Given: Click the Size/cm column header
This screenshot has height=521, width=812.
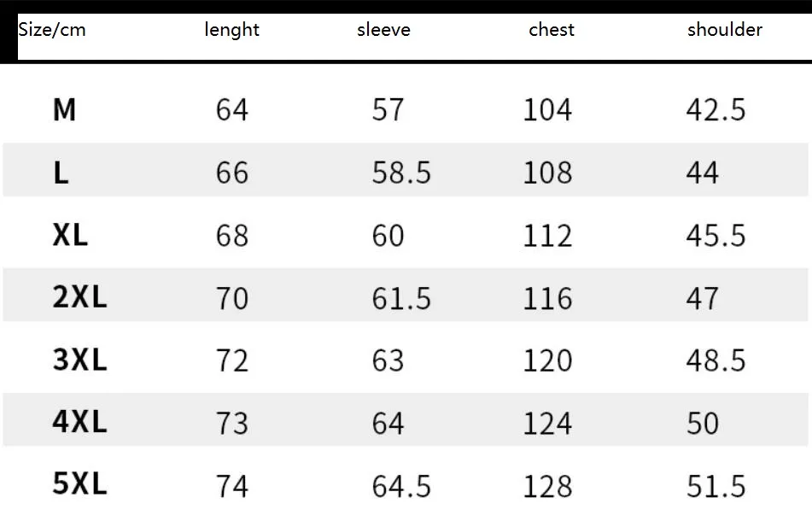Looking at the screenshot, I should pyautogui.click(x=52, y=30).
